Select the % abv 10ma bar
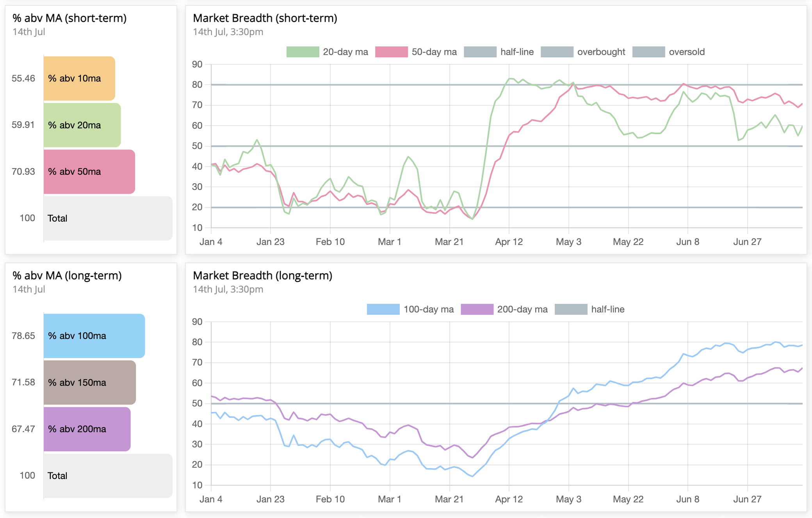 point(79,78)
